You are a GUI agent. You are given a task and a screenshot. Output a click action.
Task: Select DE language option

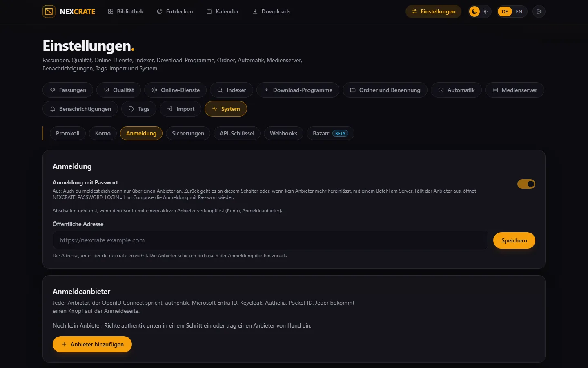coord(505,11)
